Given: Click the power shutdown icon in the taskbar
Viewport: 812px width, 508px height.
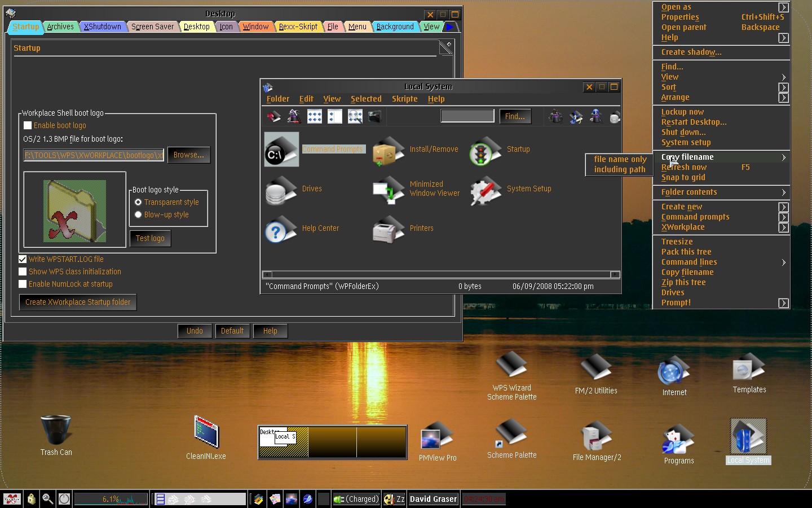Looking at the screenshot, I should pyautogui.click(x=64, y=499).
